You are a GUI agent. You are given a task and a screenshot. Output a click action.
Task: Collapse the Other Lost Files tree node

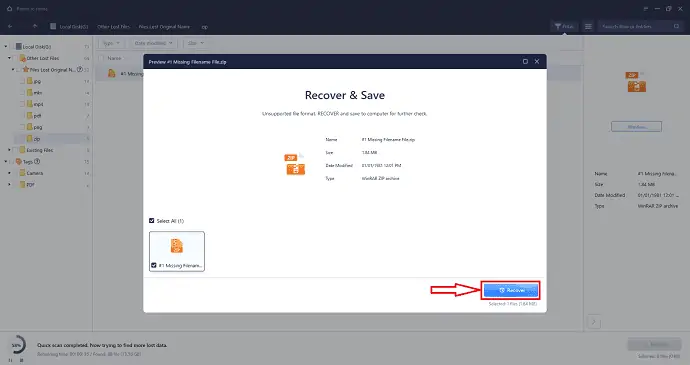point(9,58)
